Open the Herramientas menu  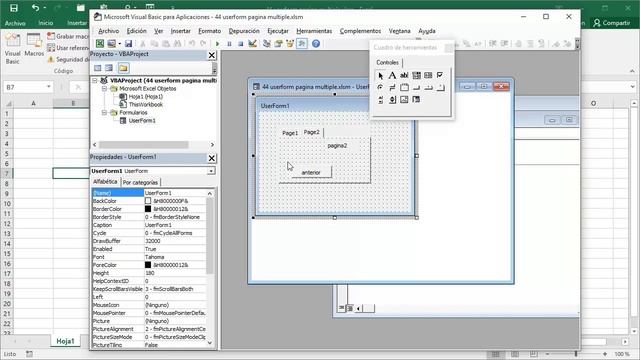(x=314, y=31)
